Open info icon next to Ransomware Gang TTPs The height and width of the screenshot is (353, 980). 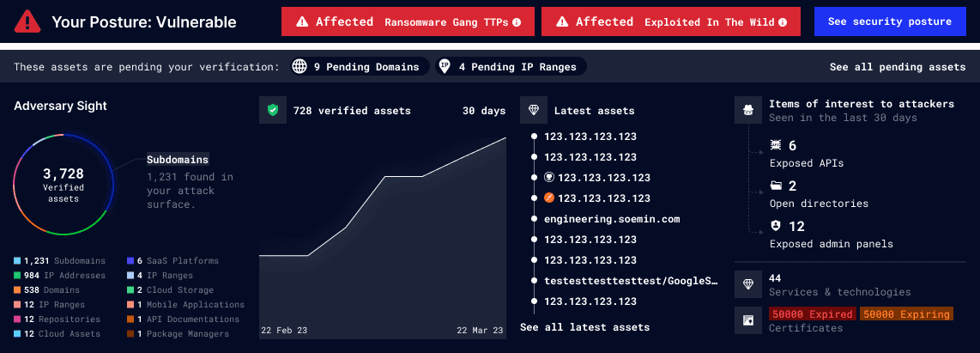(x=517, y=22)
